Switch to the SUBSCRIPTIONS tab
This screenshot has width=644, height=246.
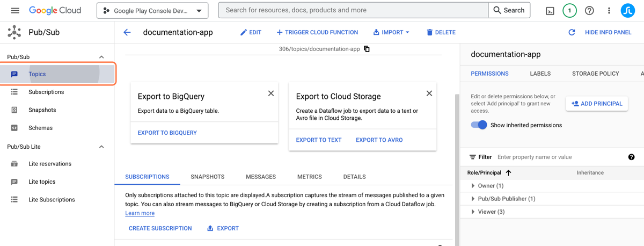pos(147,177)
